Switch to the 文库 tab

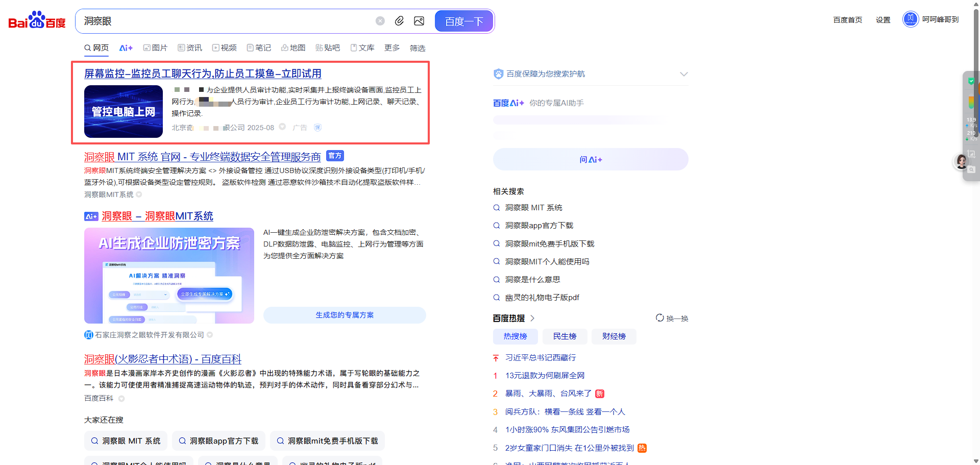tap(362, 48)
